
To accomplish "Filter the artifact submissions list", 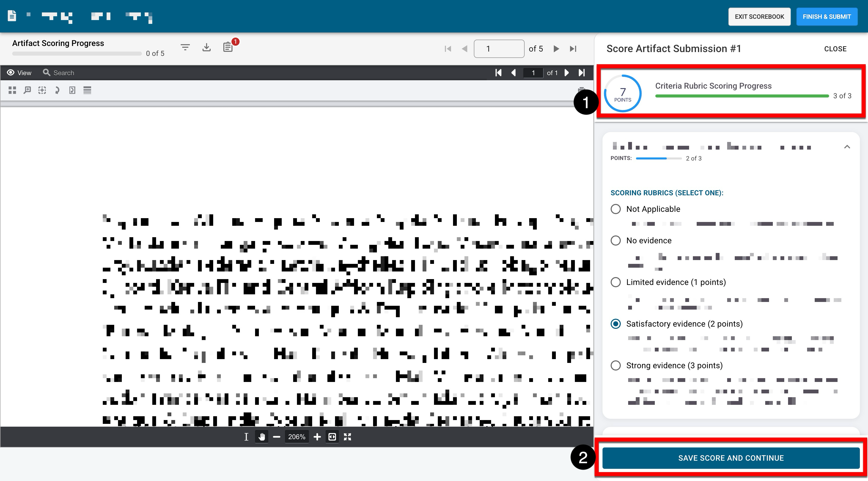I will point(185,47).
